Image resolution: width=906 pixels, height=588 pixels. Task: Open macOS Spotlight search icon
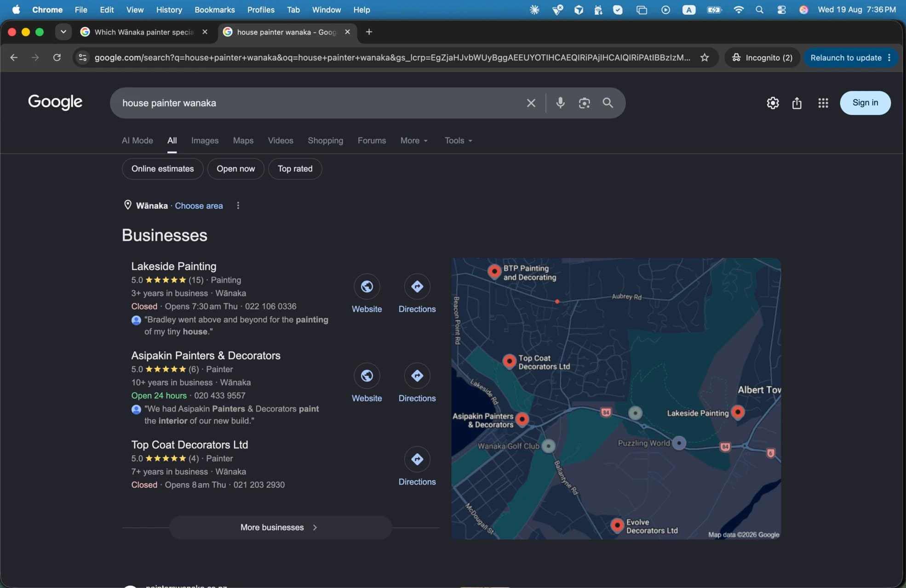[x=759, y=10]
